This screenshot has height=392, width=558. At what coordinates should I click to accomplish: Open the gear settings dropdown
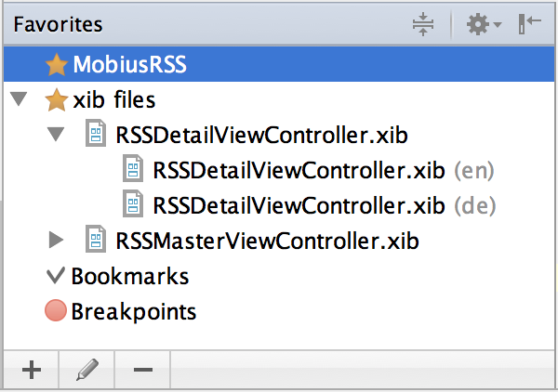[x=483, y=25]
